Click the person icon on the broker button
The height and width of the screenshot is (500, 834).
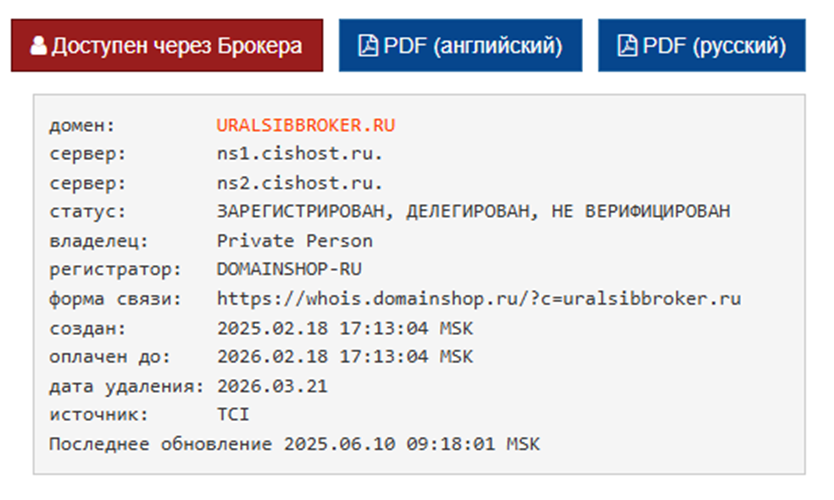coord(39,46)
